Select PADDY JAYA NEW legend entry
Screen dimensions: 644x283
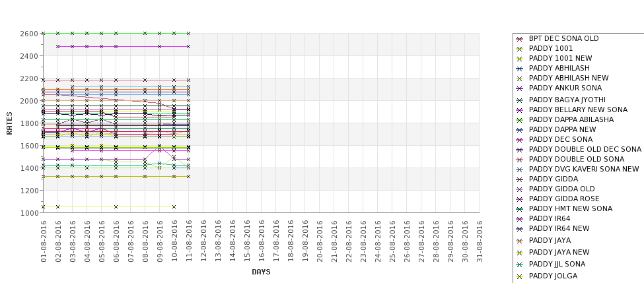(x=559, y=252)
